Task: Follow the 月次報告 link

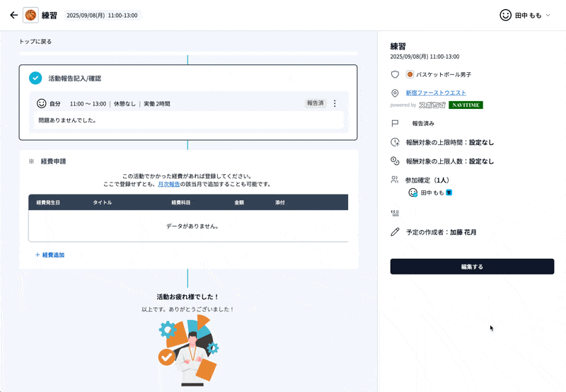Action: pyautogui.click(x=170, y=184)
